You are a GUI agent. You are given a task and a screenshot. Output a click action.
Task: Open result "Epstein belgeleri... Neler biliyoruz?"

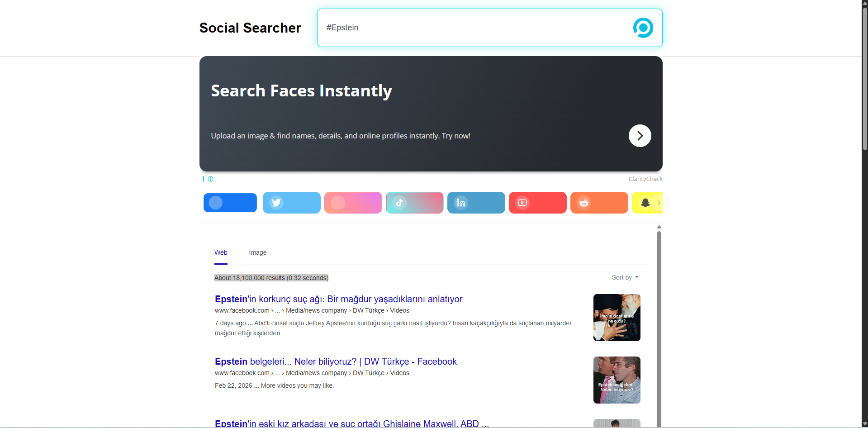pyautogui.click(x=336, y=361)
